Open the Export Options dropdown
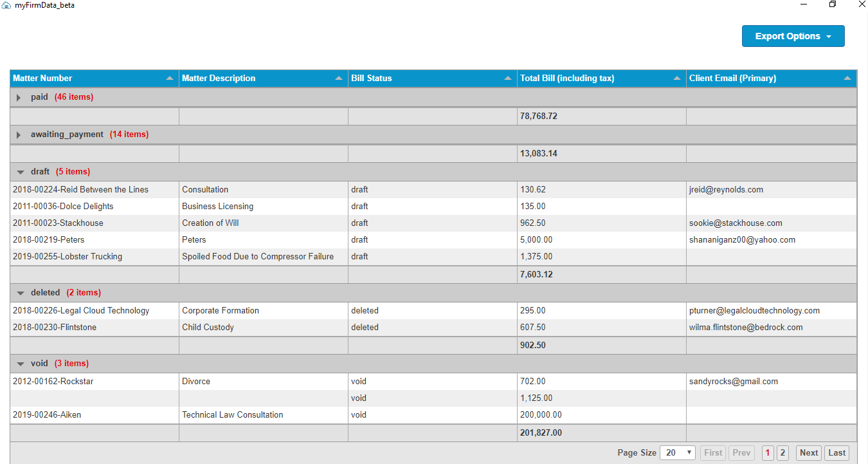The width and height of the screenshot is (868, 464). (x=793, y=36)
